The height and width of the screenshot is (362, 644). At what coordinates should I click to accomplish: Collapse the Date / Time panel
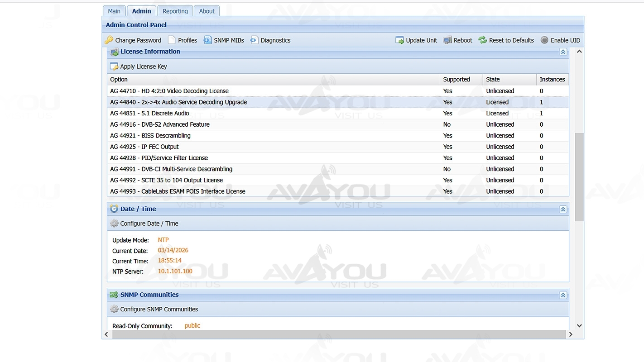pos(563,209)
